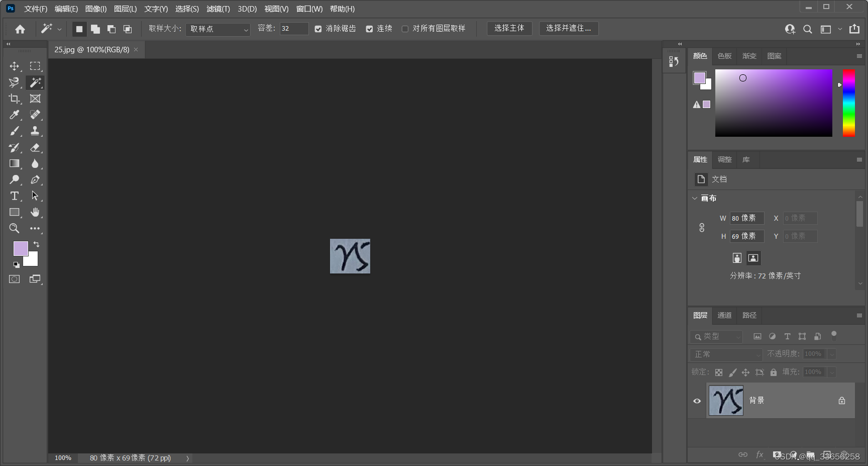Hide the 背景 layer eye icon
Viewport: 868px width, 466px height.
[697, 401]
